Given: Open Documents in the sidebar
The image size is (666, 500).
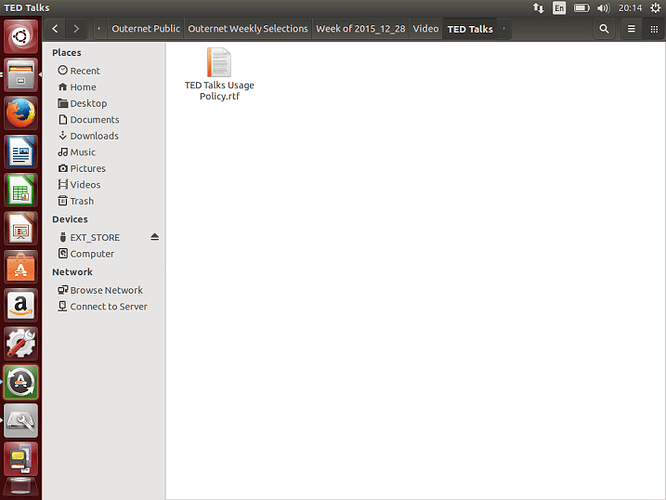Looking at the screenshot, I should tap(88, 120).
